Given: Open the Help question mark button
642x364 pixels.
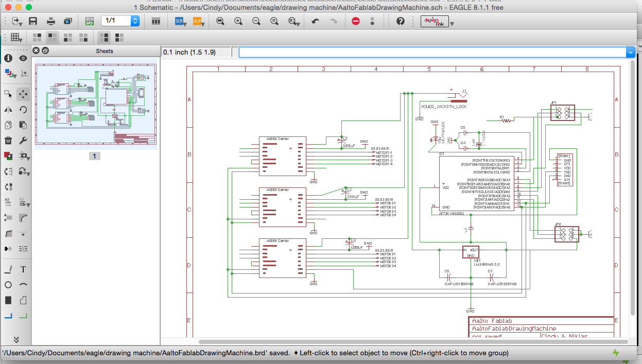Looking at the screenshot, I should (400, 21).
